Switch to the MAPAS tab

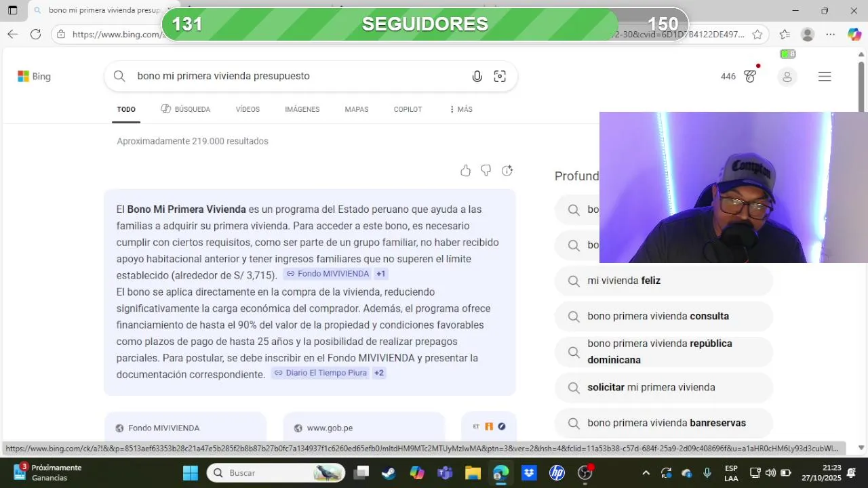(357, 109)
